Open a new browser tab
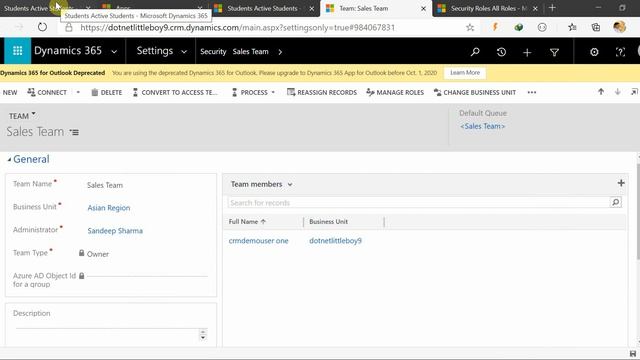 552,8
